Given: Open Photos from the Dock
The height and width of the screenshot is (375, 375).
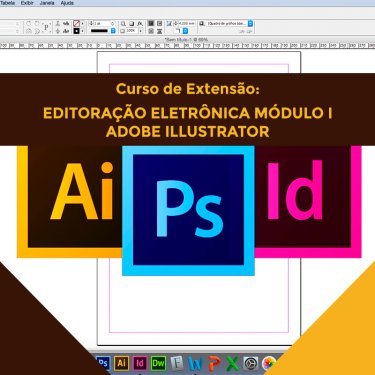Looking at the screenshot, I should 269,363.
